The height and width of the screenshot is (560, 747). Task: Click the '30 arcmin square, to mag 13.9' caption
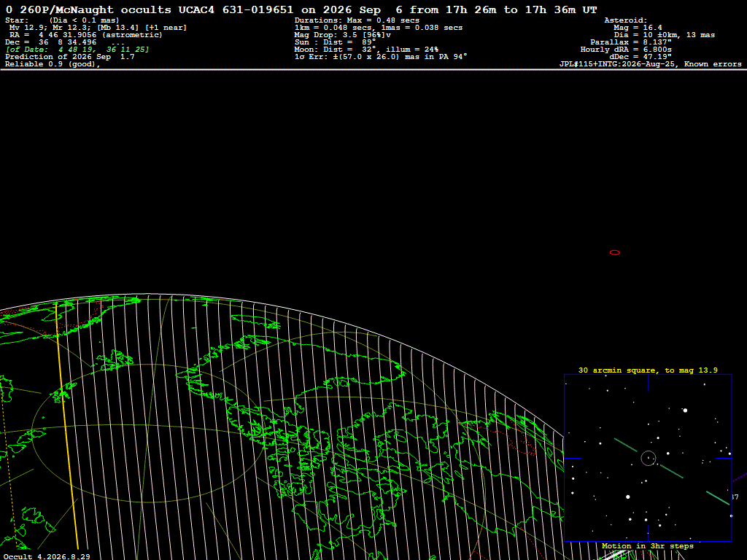pyautogui.click(x=648, y=370)
